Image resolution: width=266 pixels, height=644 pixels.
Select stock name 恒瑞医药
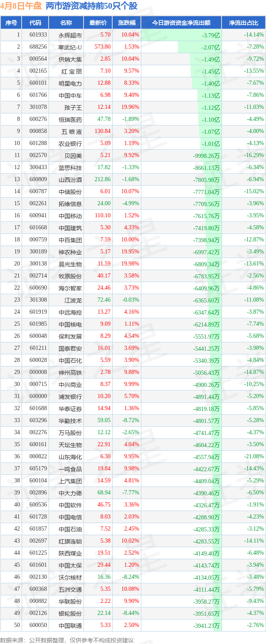pyautogui.click(x=71, y=120)
